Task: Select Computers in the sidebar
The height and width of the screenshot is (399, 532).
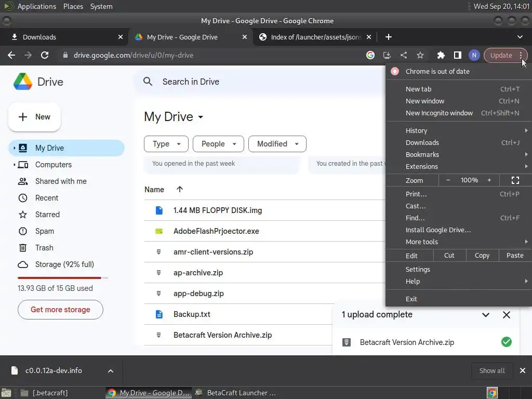Action: coord(54,165)
